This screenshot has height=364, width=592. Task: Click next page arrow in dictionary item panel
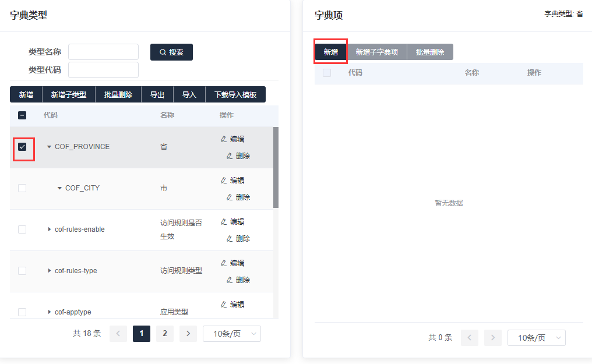[492, 338]
